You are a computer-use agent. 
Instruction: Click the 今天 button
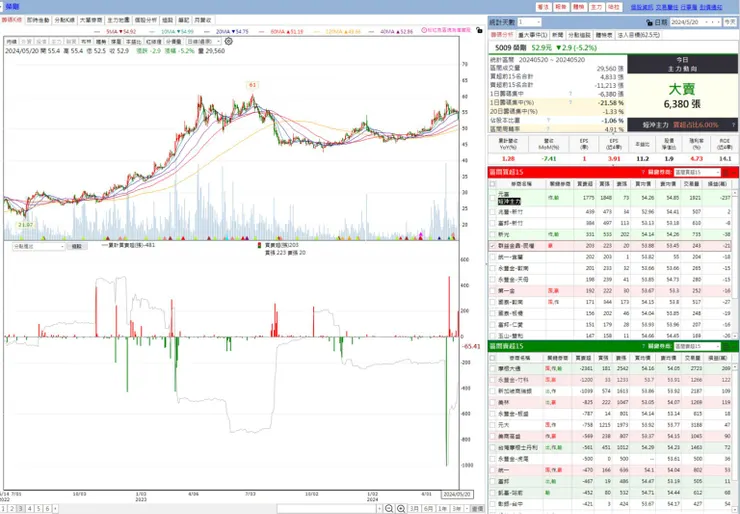coord(729,22)
